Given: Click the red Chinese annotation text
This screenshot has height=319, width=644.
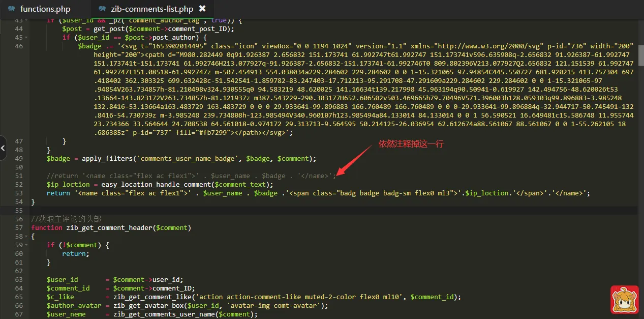Looking at the screenshot, I should coord(411,144).
